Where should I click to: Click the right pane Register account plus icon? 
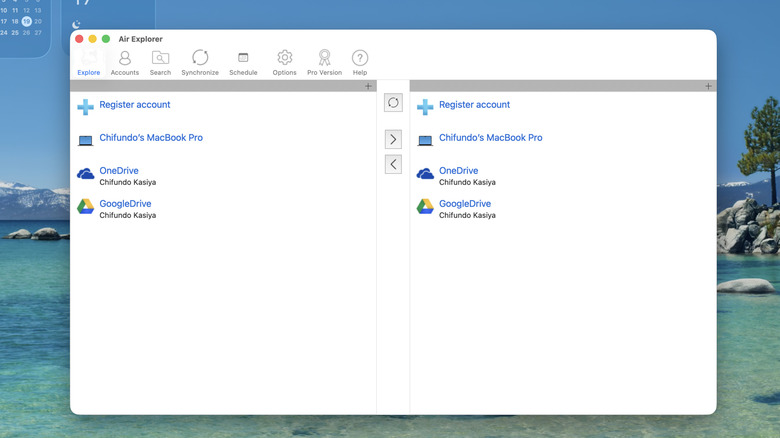pos(425,107)
